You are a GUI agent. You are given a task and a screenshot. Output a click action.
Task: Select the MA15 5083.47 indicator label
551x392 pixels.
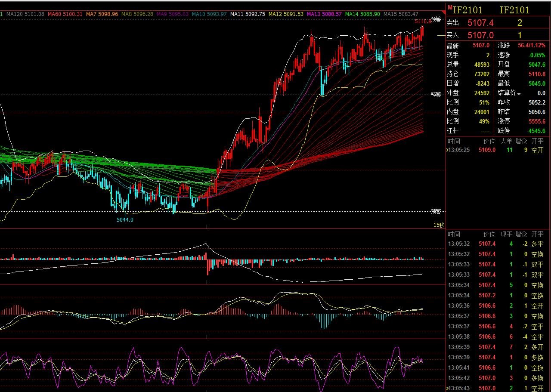click(x=401, y=14)
